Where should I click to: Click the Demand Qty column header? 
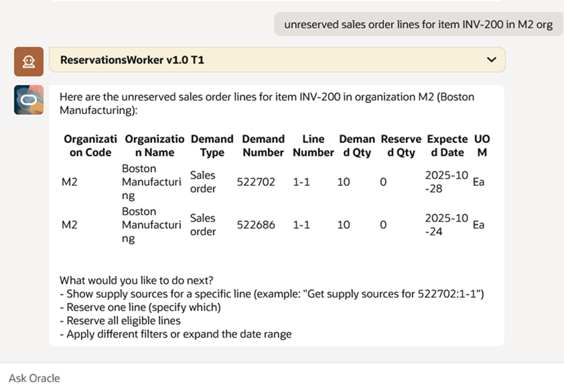point(357,145)
